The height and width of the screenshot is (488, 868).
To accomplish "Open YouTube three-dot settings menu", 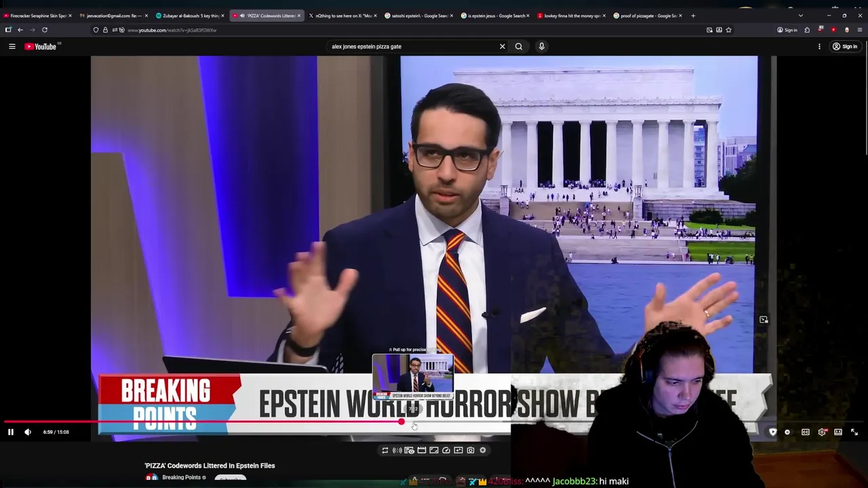I will 819,46.
